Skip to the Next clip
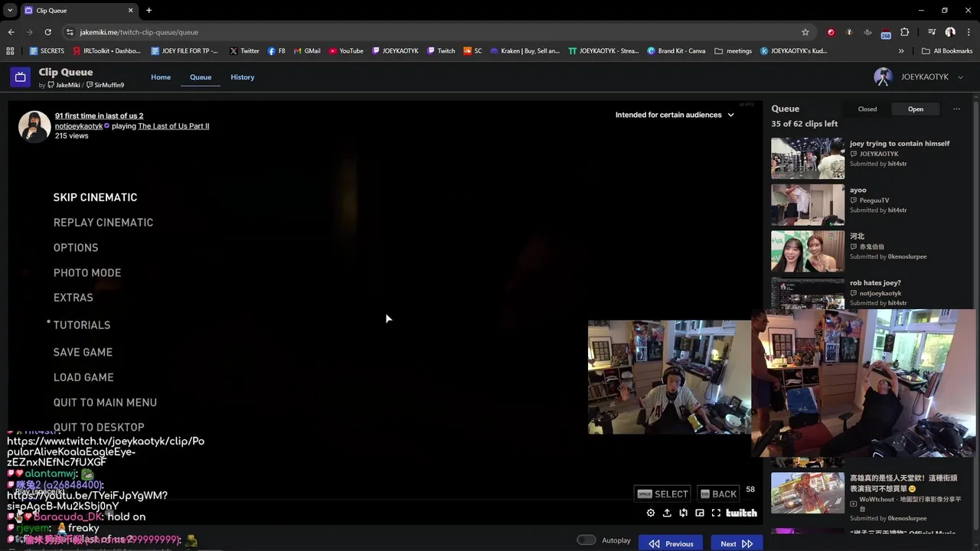Screen dimensions: 980x551 pyautogui.click(x=737, y=543)
